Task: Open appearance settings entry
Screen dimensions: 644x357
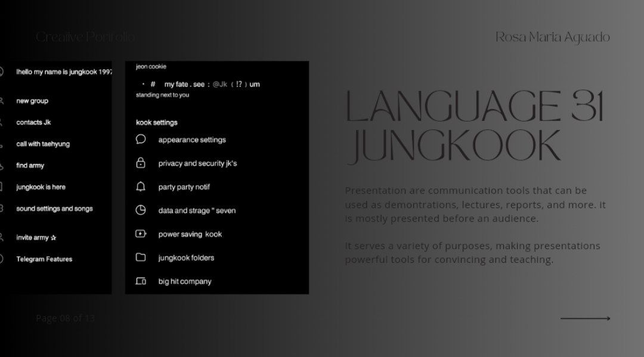Action: [x=192, y=139]
